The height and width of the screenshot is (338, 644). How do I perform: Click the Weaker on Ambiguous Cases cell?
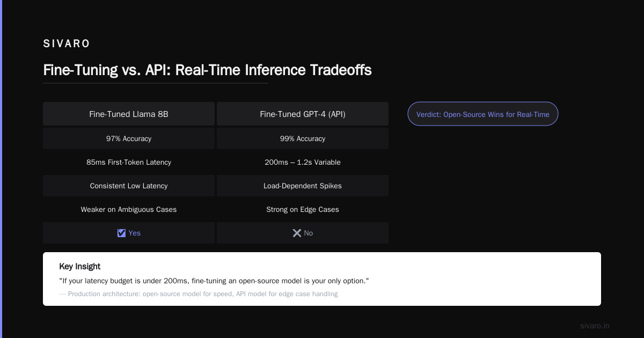[x=129, y=209]
